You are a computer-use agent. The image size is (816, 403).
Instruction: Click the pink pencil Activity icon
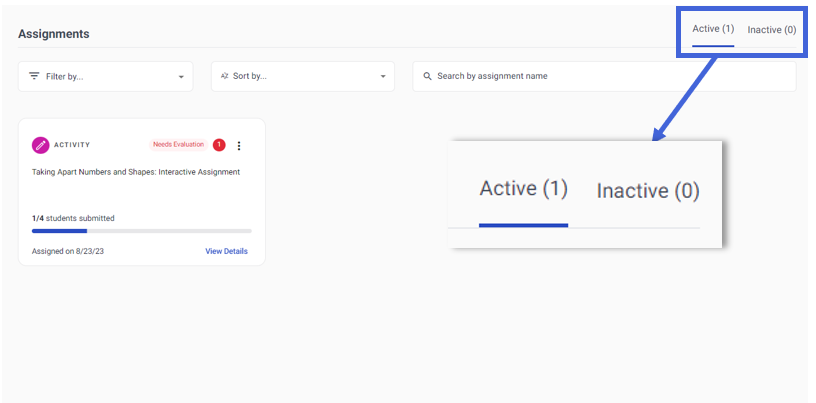point(40,145)
